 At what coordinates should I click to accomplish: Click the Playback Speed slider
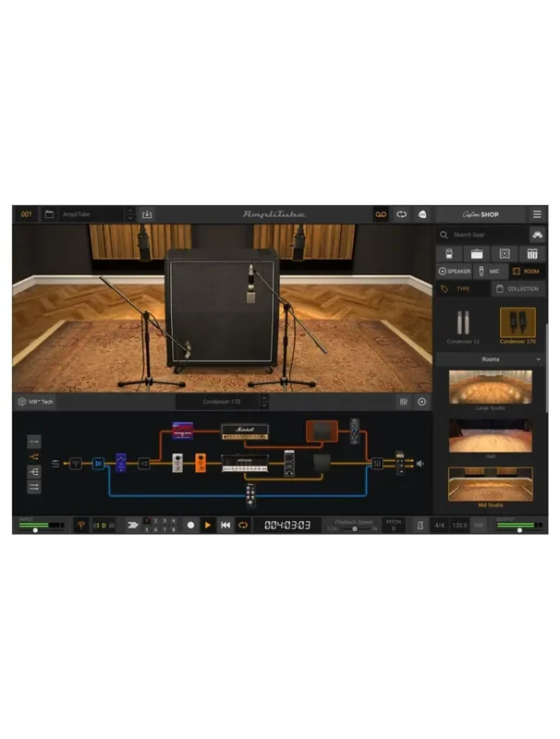click(x=355, y=528)
